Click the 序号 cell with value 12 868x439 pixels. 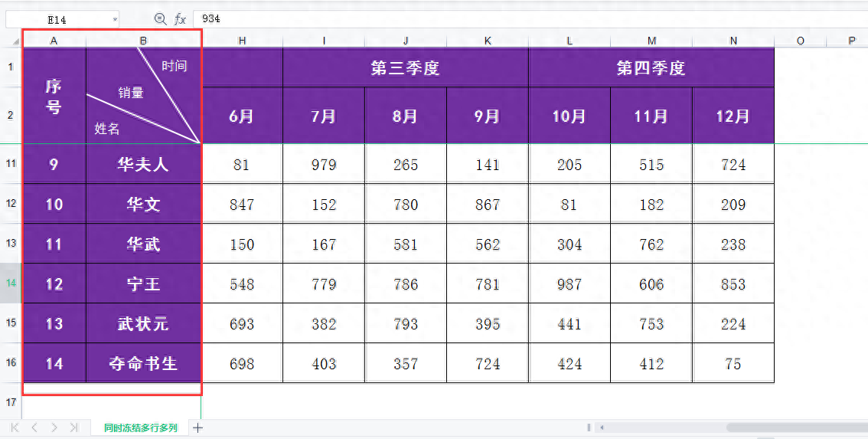point(54,283)
